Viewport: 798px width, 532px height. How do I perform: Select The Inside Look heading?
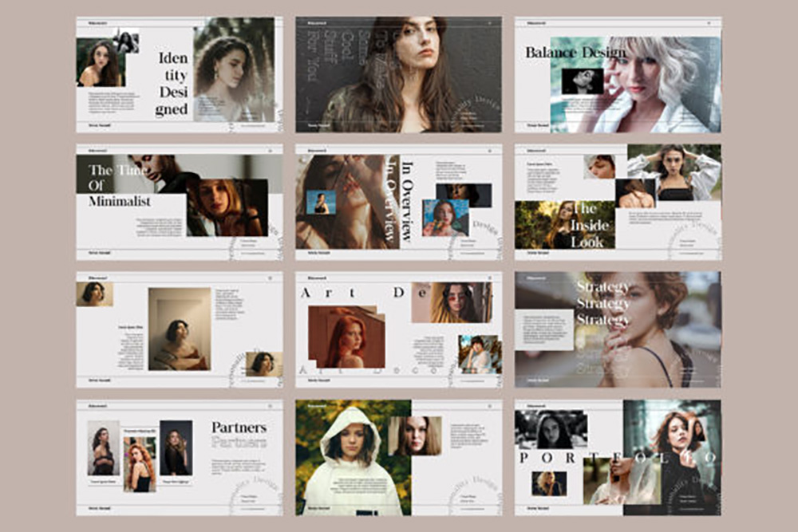coord(587,225)
